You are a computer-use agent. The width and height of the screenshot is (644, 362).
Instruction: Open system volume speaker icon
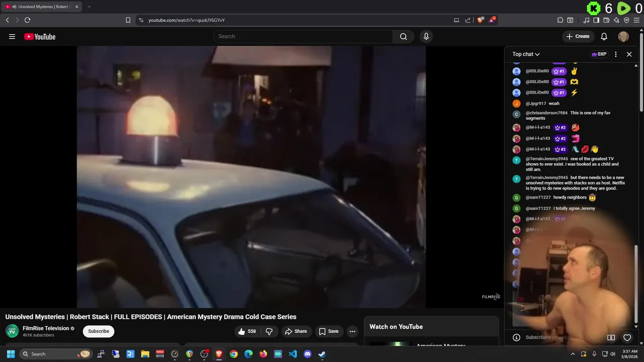click(613, 354)
